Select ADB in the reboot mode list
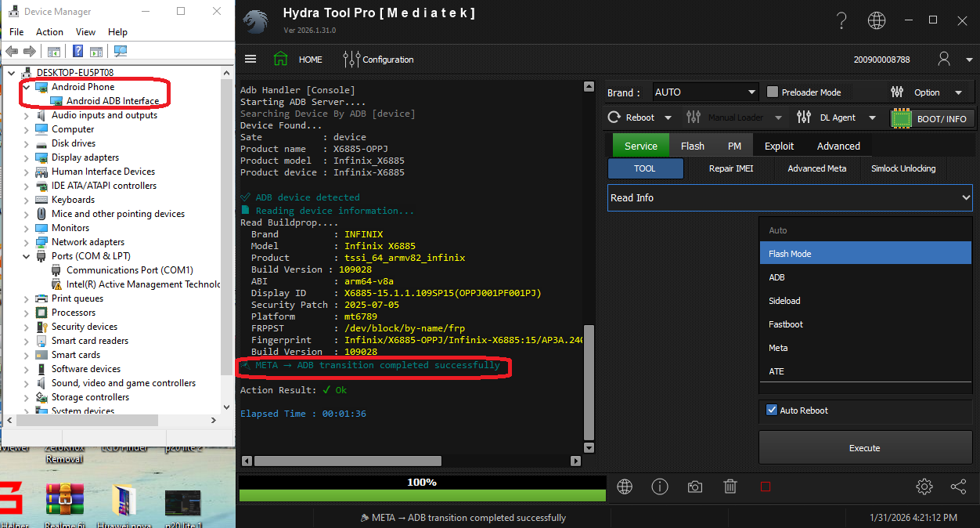This screenshot has height=528, width=980. [866, 277]
